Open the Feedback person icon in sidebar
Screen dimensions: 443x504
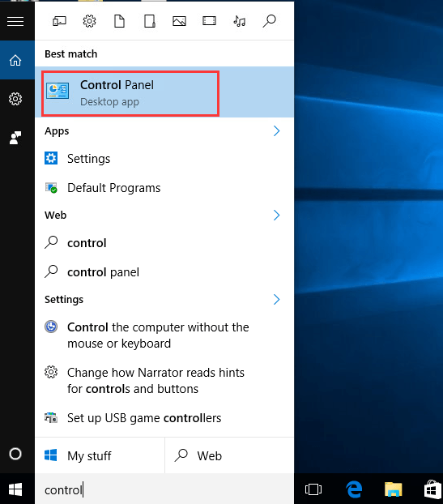15,138
